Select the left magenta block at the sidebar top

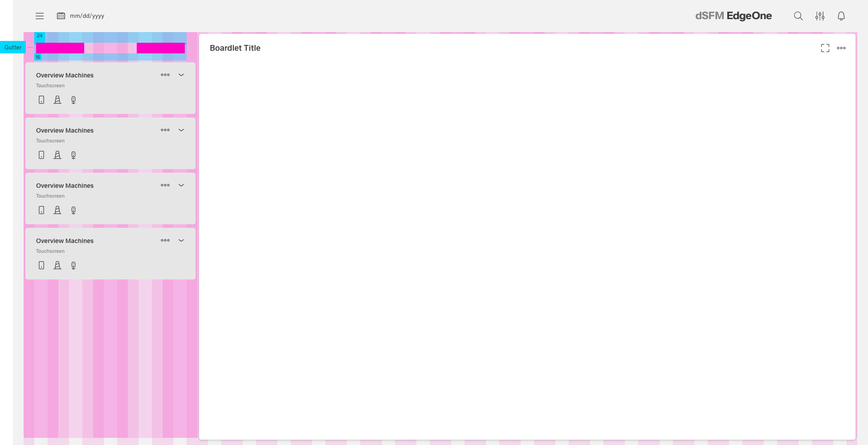(60, 48)
